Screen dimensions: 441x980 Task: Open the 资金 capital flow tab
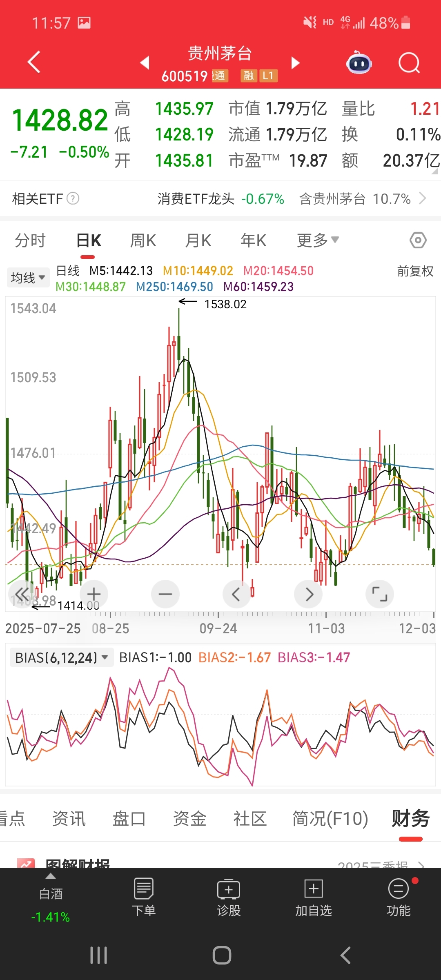(x=189, y=818)
